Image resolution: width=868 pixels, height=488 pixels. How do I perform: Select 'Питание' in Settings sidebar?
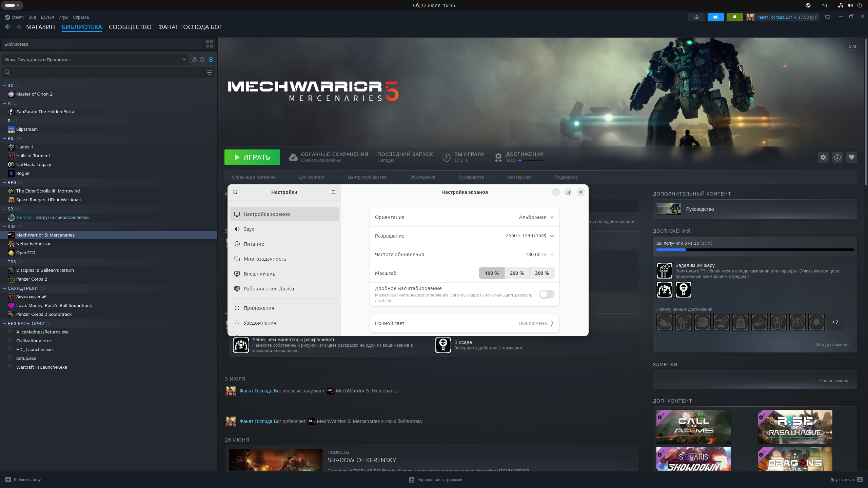[x=284, y=244]
